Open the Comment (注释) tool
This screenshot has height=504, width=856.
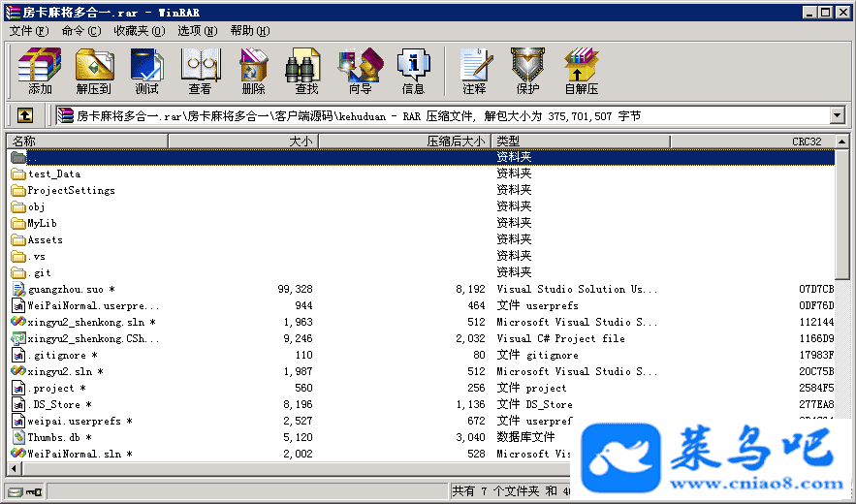coord(474,71)
